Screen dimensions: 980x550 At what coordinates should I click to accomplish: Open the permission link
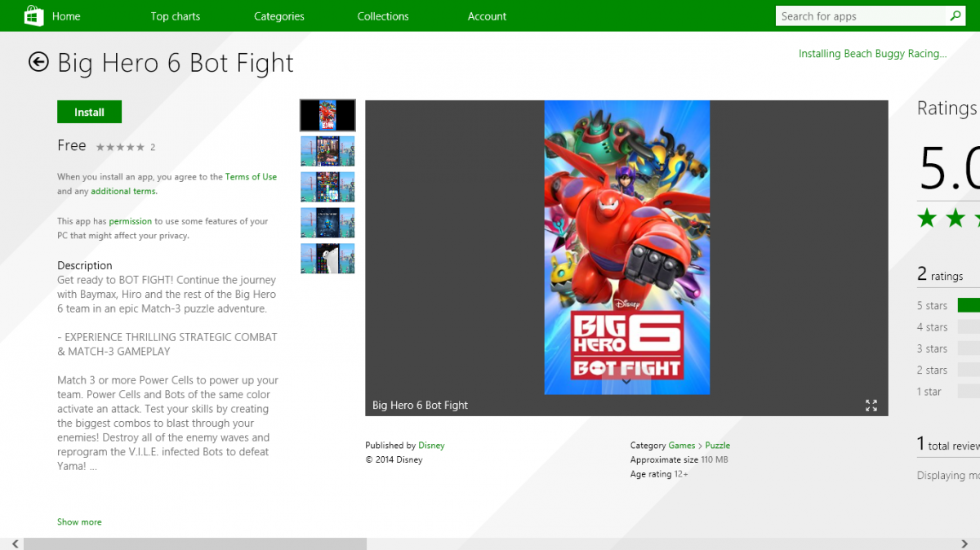[131, 221]
